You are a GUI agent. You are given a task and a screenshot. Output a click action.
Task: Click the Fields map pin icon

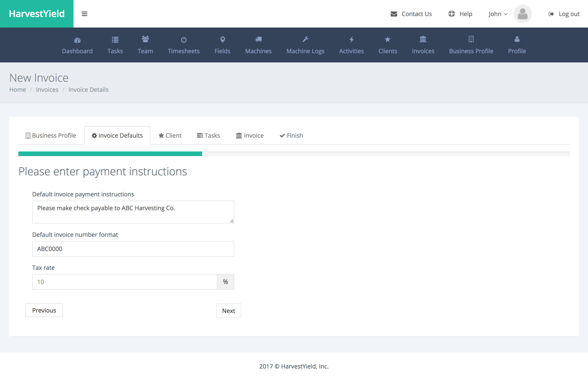coord(222,39)
